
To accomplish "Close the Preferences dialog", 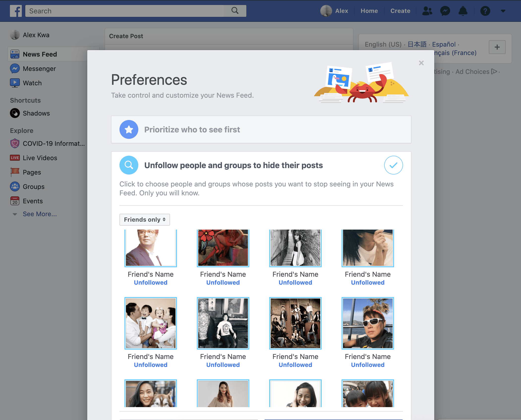I will (421, 63).
